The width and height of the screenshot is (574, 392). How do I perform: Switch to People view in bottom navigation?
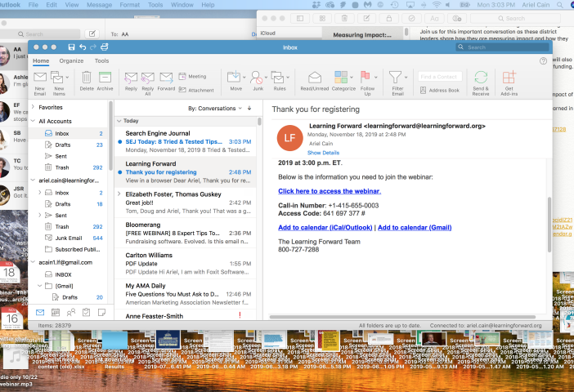tap(70, 312)
